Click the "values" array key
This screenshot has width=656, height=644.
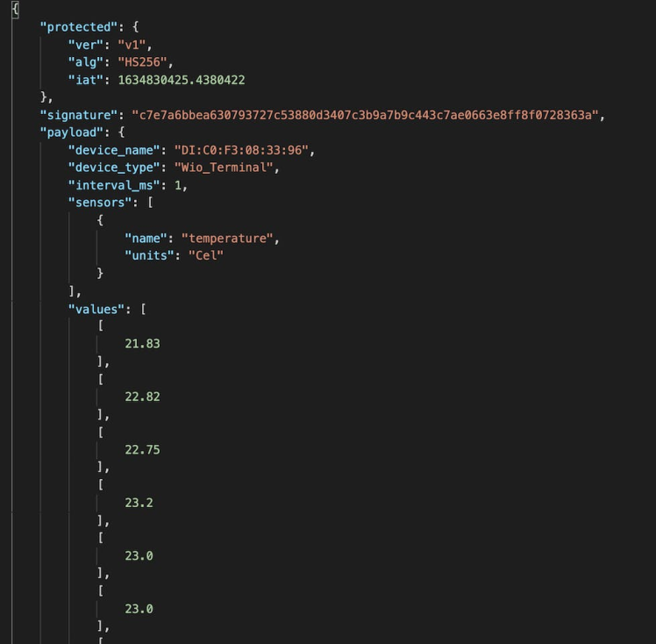(x=96, y=308)
